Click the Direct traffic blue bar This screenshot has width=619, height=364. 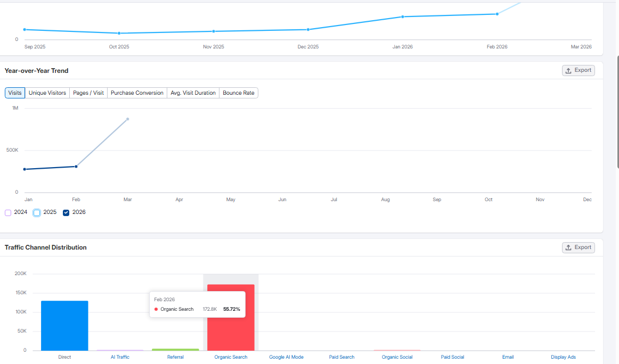pyautogui.click(x=64, y=326)
